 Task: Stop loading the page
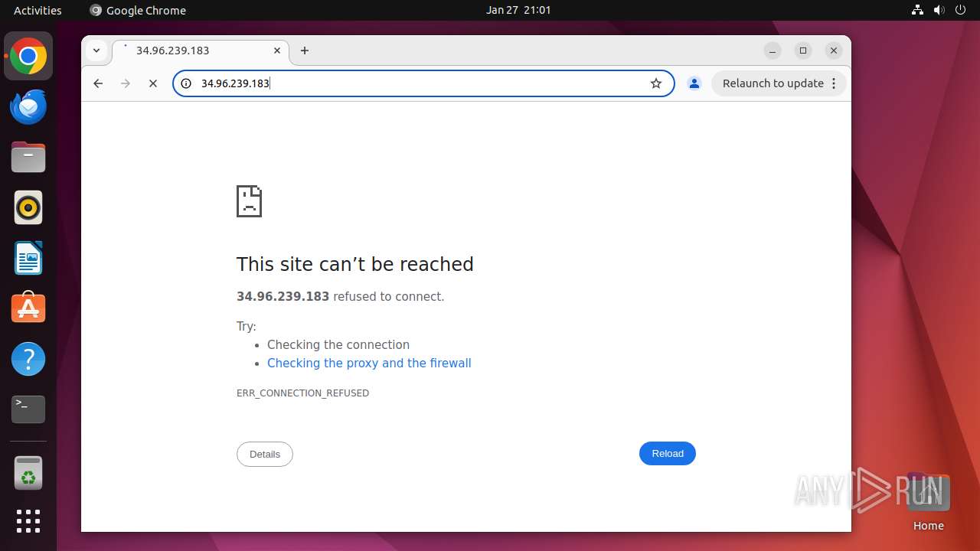tap(153, 83)
